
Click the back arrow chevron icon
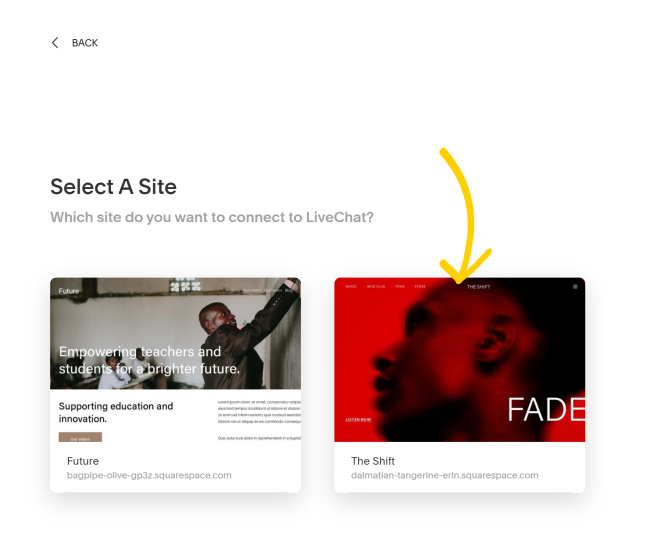pos(55,43)
